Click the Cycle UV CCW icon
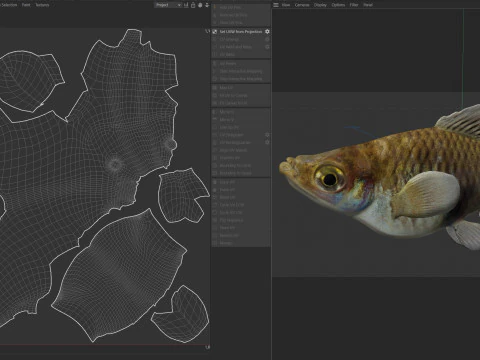 point(215,205)
